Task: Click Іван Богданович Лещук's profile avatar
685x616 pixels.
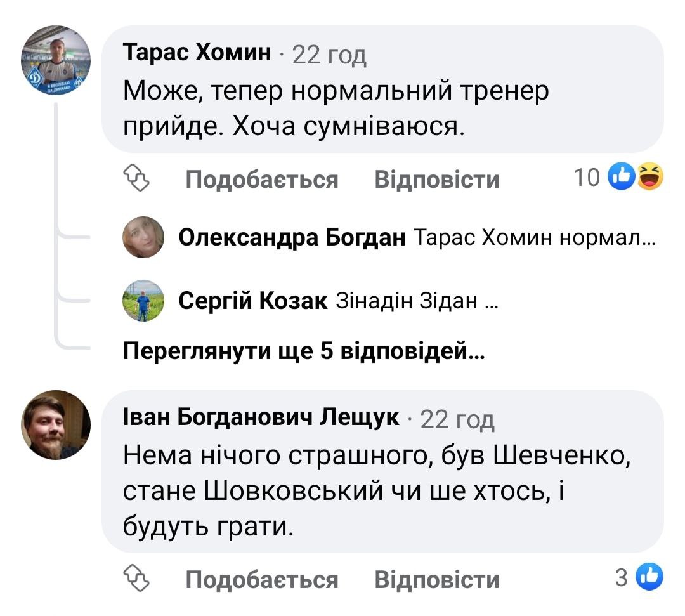Action: [56, 424]
